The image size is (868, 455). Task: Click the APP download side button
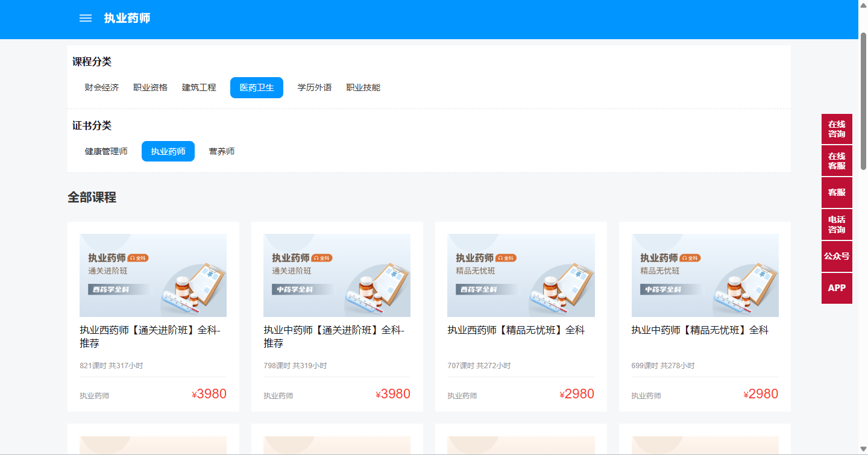(837, 288)
